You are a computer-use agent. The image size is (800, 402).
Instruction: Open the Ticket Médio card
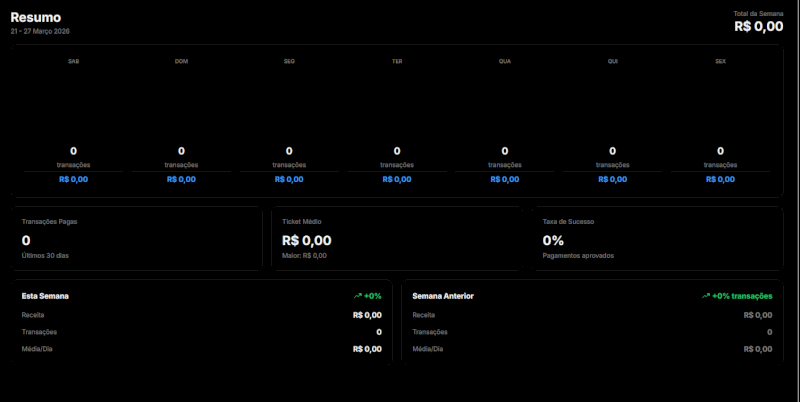pos(396,239)
